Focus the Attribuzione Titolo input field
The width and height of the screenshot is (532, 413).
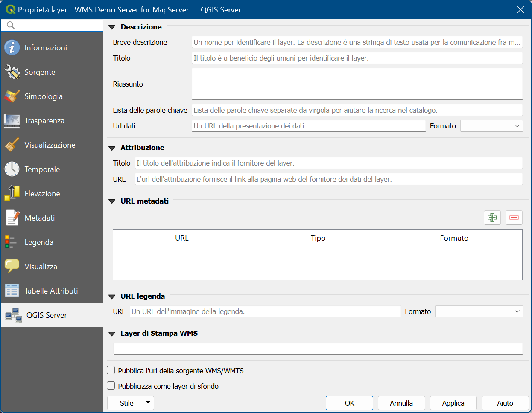329,163
